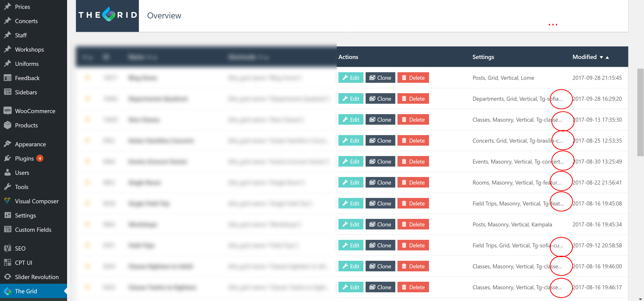Screen dimensions: 644x301
Task: Clone the Posts Masonry Kampala grid
Action: tap(380, 225)
